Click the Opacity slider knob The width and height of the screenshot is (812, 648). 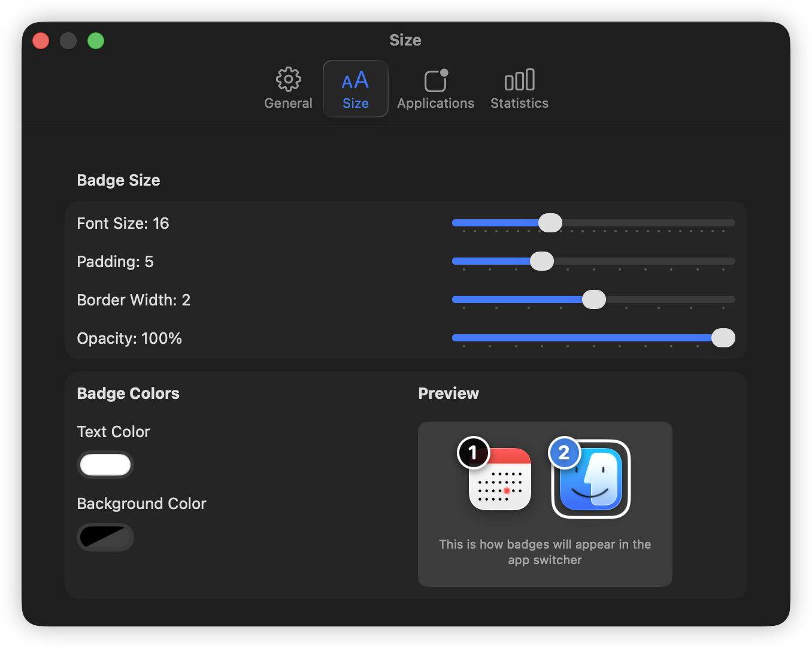click(x=723, y=338)
